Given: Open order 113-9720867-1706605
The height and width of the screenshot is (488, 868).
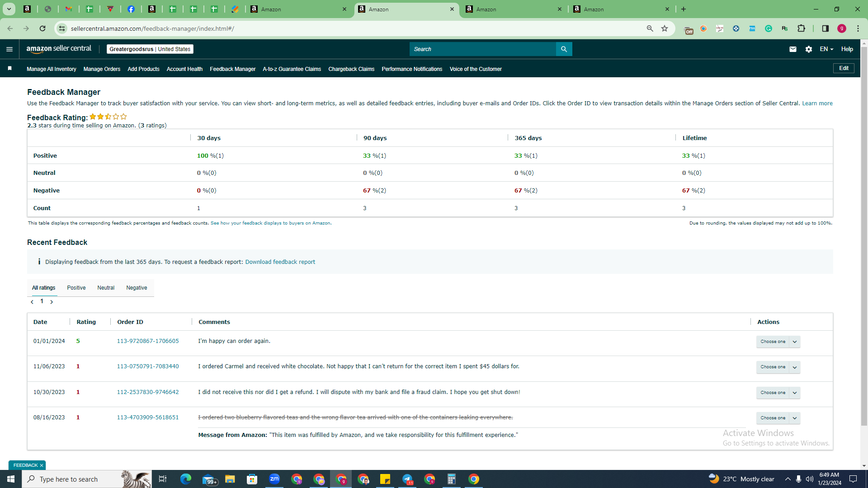Looking at the screenshot, I should (x=148, y=341).
